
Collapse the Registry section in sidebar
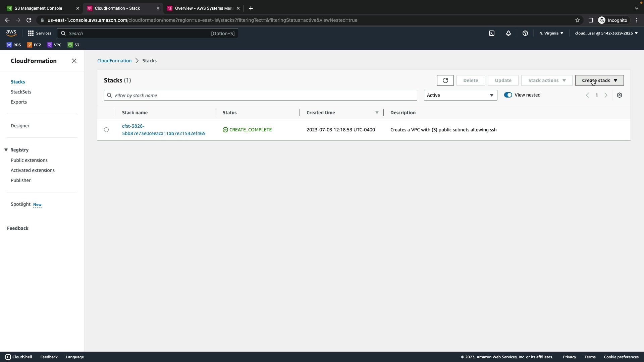click(6, 150)
